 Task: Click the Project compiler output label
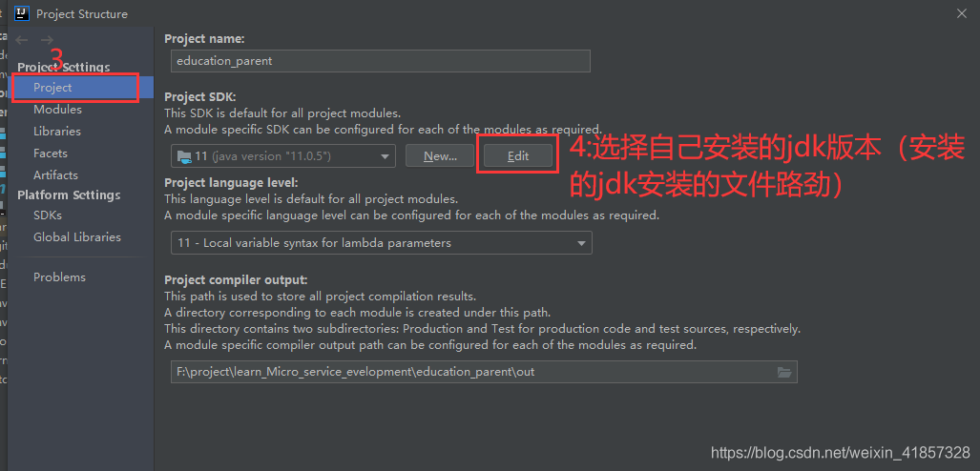click(236, 280)
